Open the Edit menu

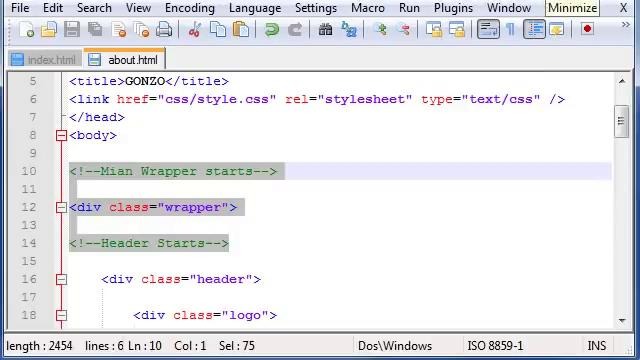click(53, 8)
